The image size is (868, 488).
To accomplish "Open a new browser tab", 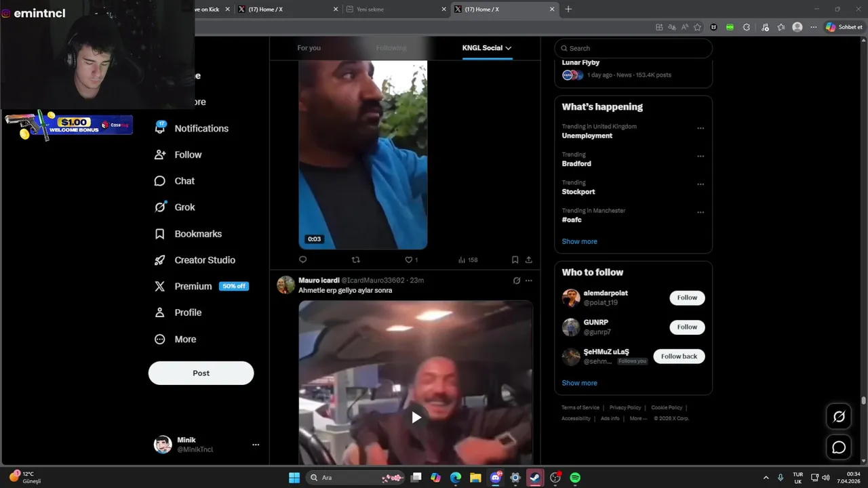I will (x=568, y=9).
